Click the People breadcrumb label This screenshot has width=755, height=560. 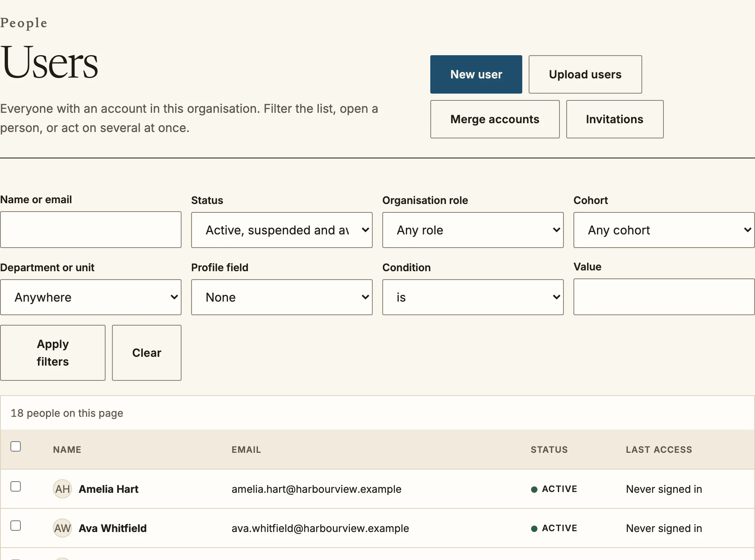click(24, 23)
